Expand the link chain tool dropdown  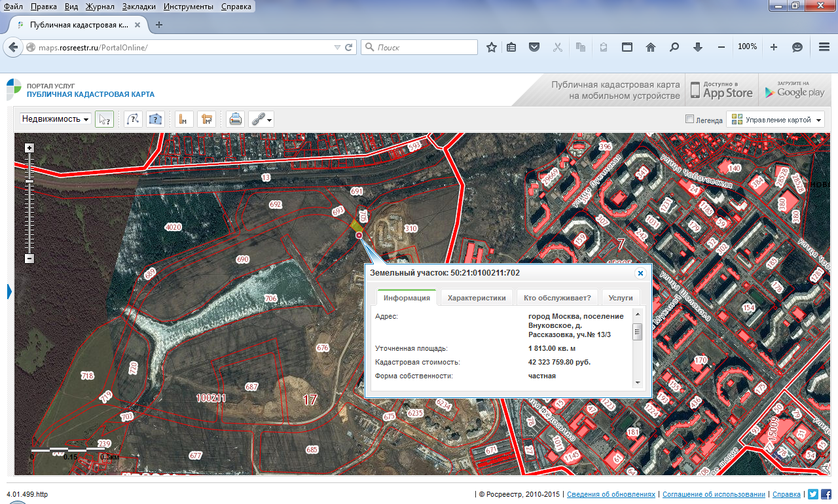tap(262, 119)
